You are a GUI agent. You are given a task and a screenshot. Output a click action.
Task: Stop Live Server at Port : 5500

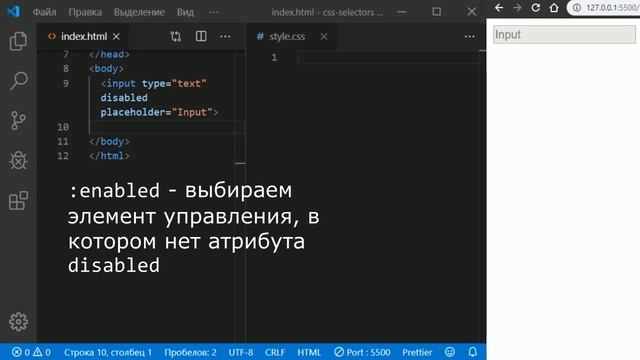[362, 352]
